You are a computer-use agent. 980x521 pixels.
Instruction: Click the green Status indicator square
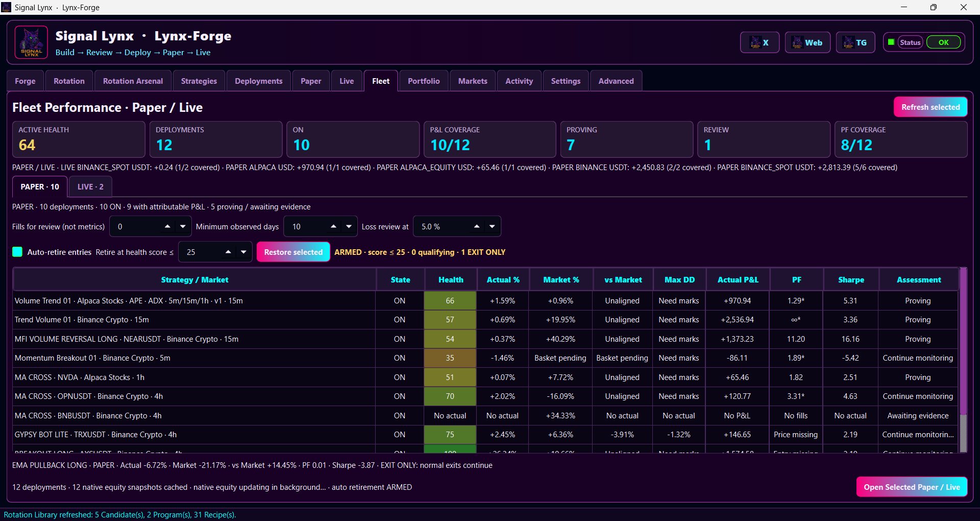tap(891, 42)
